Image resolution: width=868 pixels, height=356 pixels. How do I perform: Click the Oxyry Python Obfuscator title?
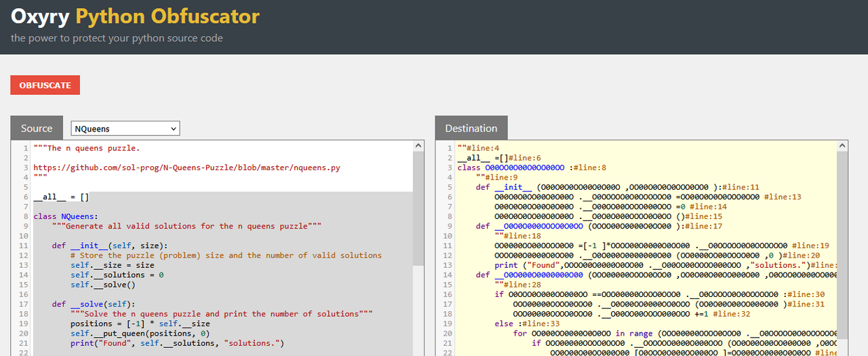pyautogui.click(x=135, y=16)
